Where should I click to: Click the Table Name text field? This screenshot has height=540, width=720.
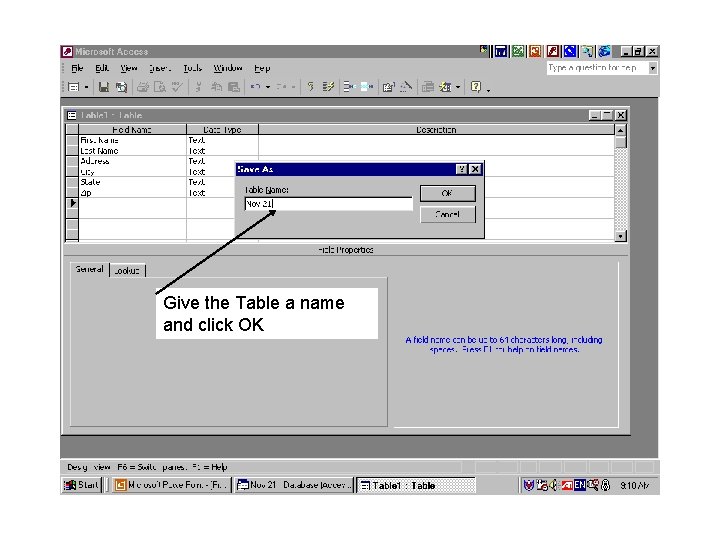(x=329, y=204)
